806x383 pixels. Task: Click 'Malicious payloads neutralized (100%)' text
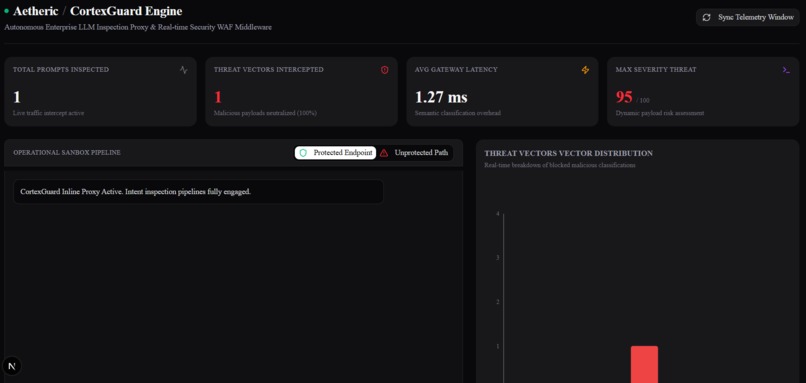tap(265, 113)
